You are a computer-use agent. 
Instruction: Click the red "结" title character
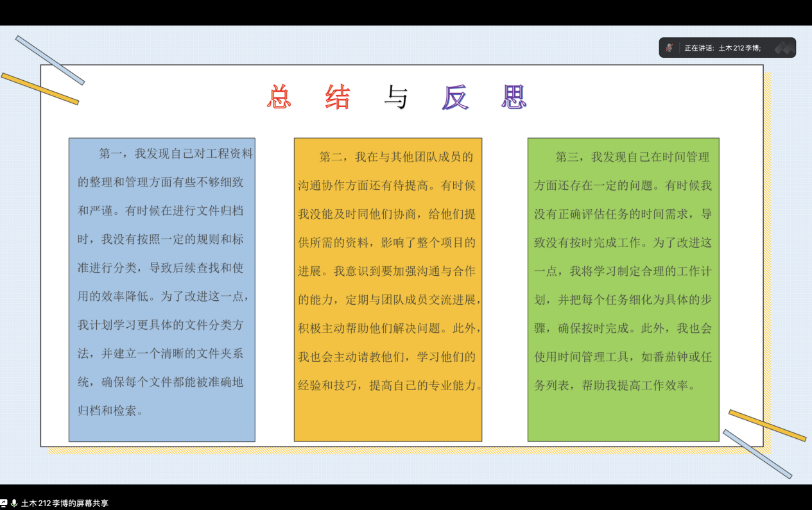pos(338,98)
